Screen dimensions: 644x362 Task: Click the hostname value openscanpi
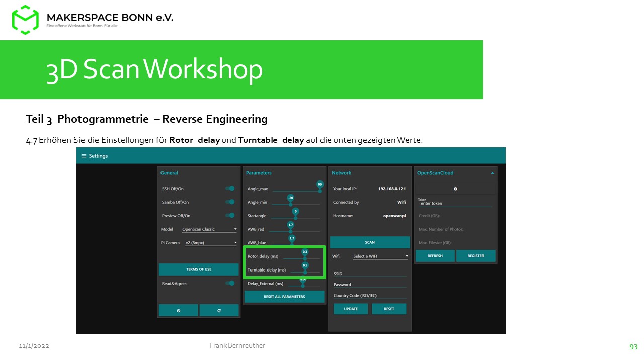click(394, 216)
